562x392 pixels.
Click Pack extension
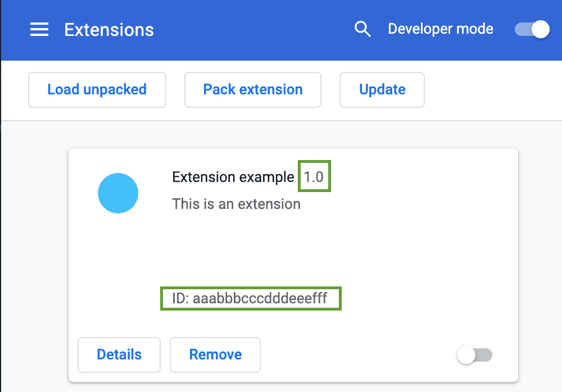252,90
